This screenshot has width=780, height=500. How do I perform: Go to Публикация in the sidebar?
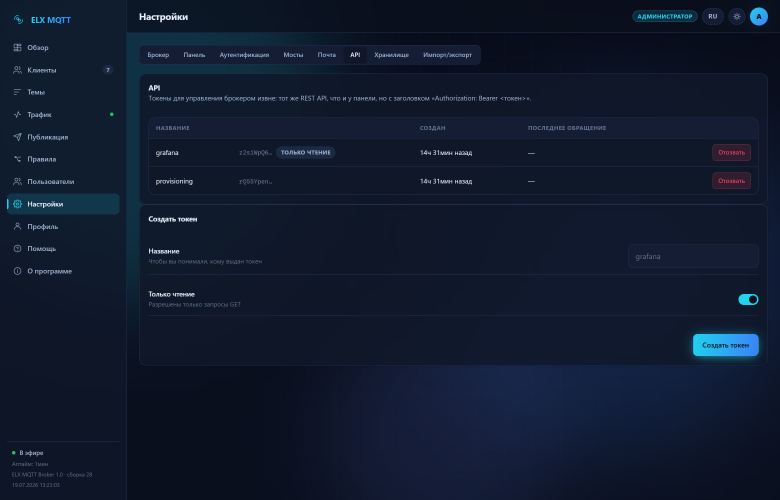tap(63, 137)
